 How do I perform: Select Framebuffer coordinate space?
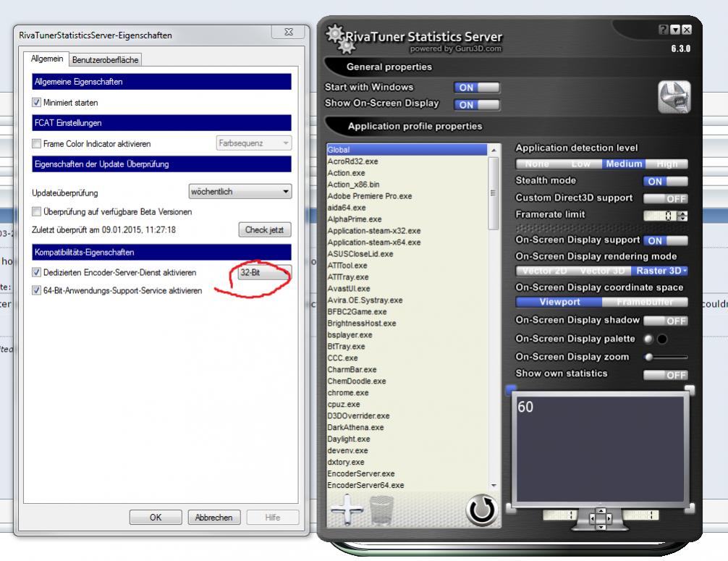pyautogui.click(x=645, y=302)
